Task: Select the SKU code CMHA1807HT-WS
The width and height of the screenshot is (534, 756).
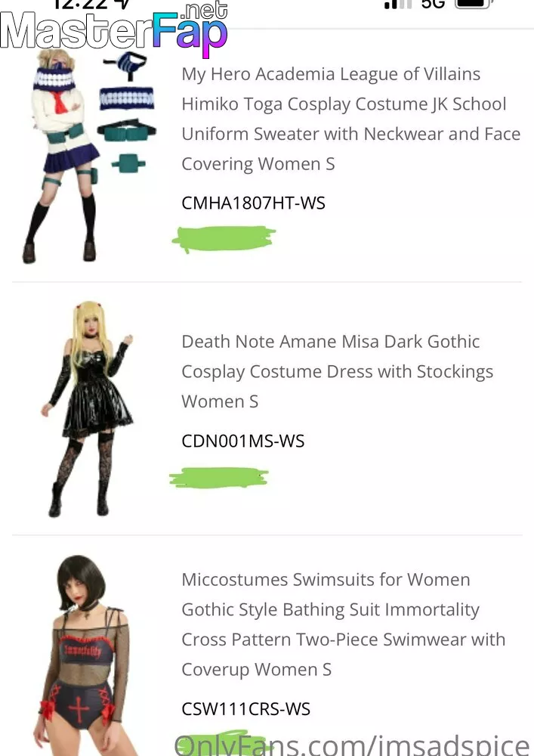Action: click(253, 203)
